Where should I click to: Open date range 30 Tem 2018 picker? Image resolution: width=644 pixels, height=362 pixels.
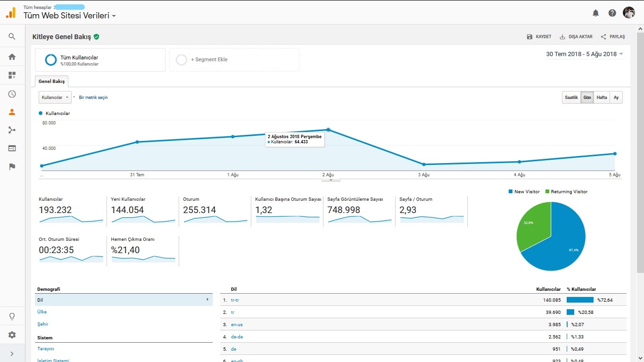coord(585,54)
